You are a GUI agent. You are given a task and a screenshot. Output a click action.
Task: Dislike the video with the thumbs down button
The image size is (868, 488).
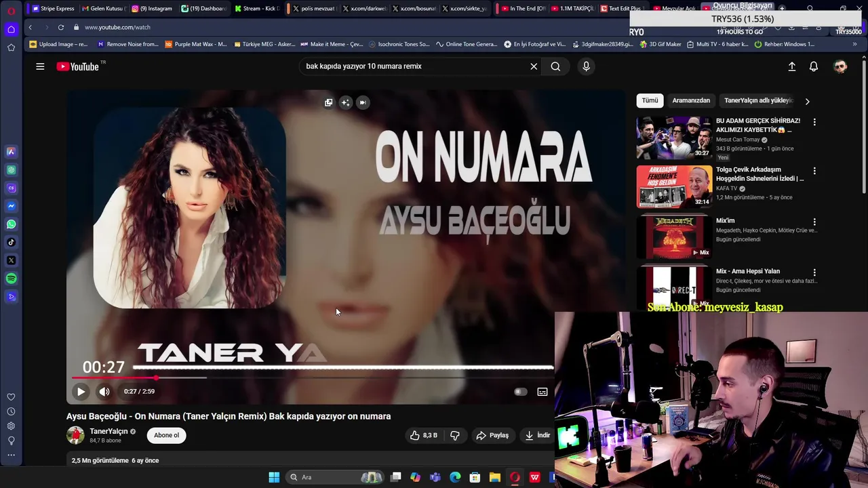pyautogui.click(x=455, y=435)
